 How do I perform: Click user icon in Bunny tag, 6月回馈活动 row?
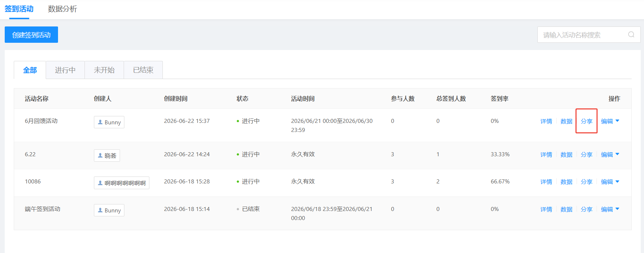[100, 122]
